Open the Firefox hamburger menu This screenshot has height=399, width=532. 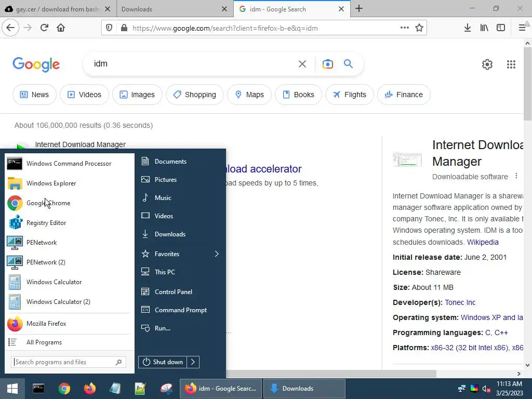point(522,28)
